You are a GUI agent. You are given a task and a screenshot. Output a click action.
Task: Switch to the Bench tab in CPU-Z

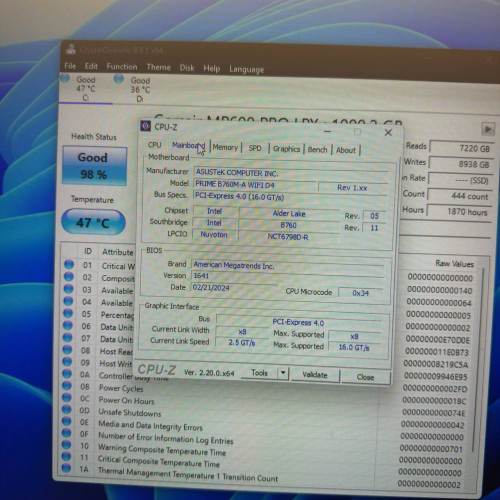point(317,149)
